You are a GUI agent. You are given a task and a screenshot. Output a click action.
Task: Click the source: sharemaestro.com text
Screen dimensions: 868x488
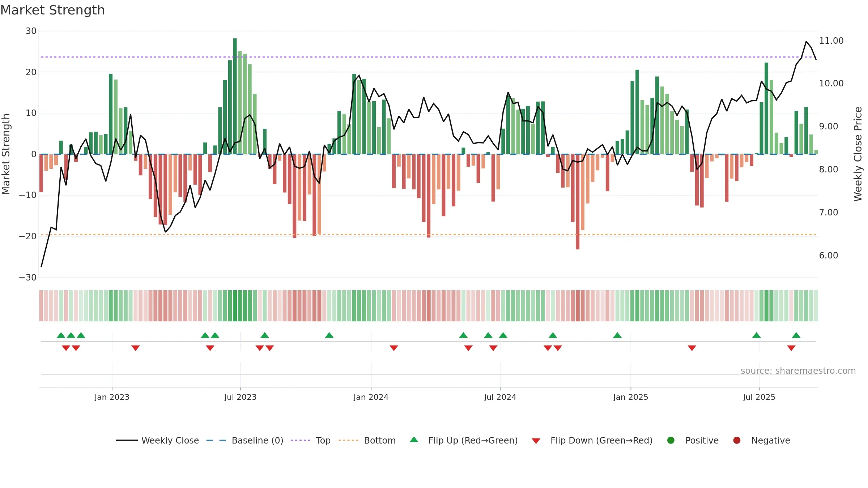798,371
